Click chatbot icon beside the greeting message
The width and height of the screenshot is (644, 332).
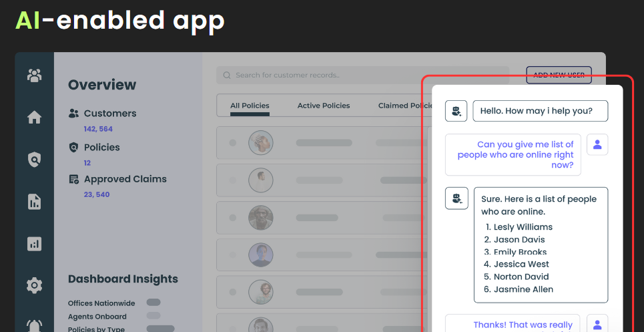point(456,111)
